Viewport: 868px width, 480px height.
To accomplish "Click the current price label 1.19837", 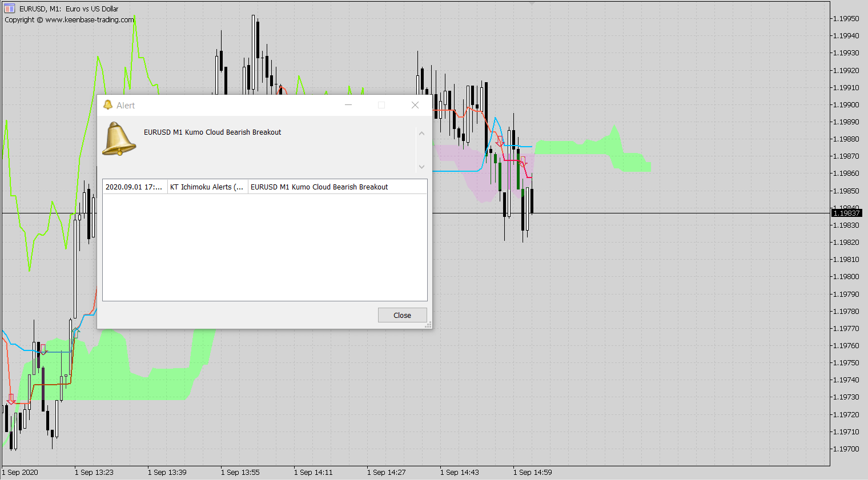I will tap(846, 213).
